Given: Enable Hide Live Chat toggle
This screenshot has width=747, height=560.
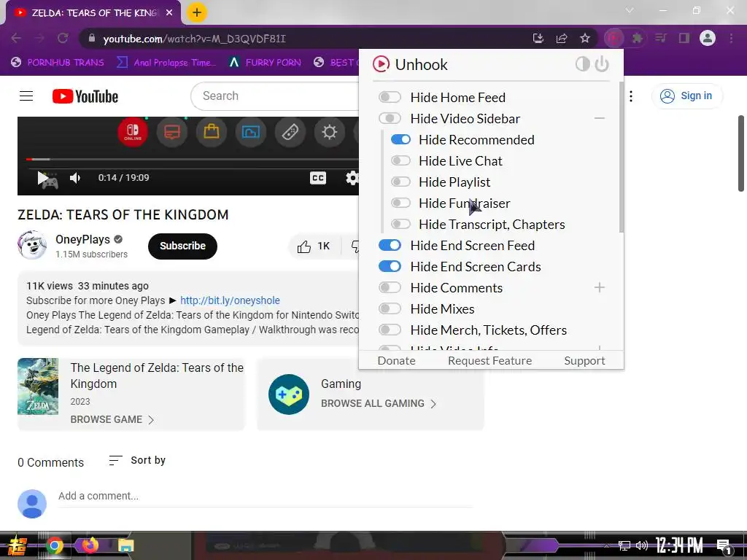Looking at the screenshot, I should click(400, 160).
